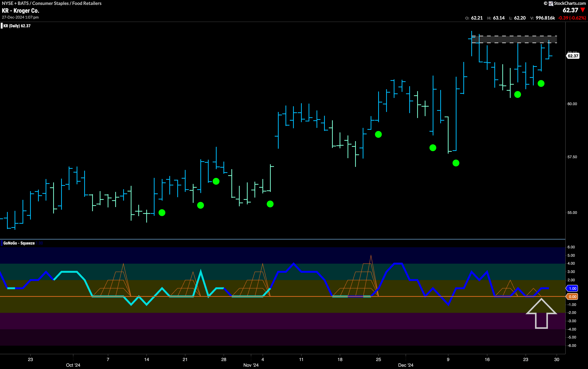Click the -0.39 (-0.62%) change readout
Image resolution: width=588 pixels, height=369 pixels.
point(572,18)
